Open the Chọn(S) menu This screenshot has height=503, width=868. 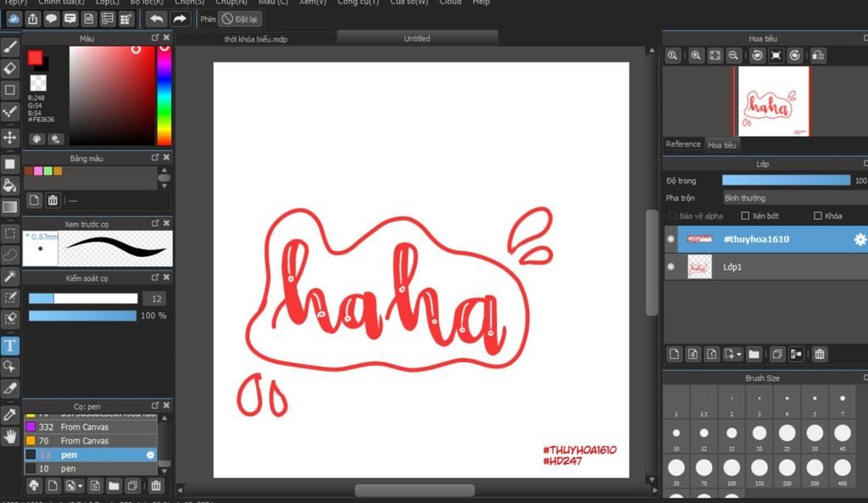click(x=189, y=3)
